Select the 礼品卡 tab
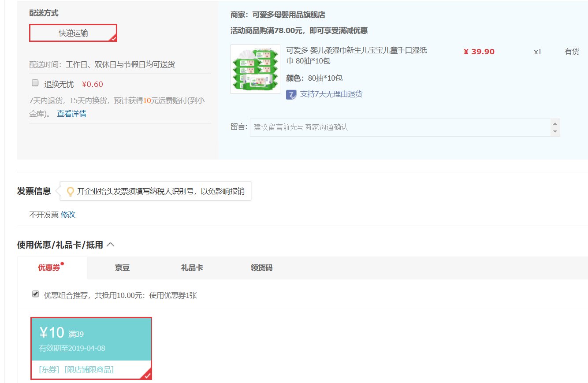 pyautogui.click(x=192, y=268)
